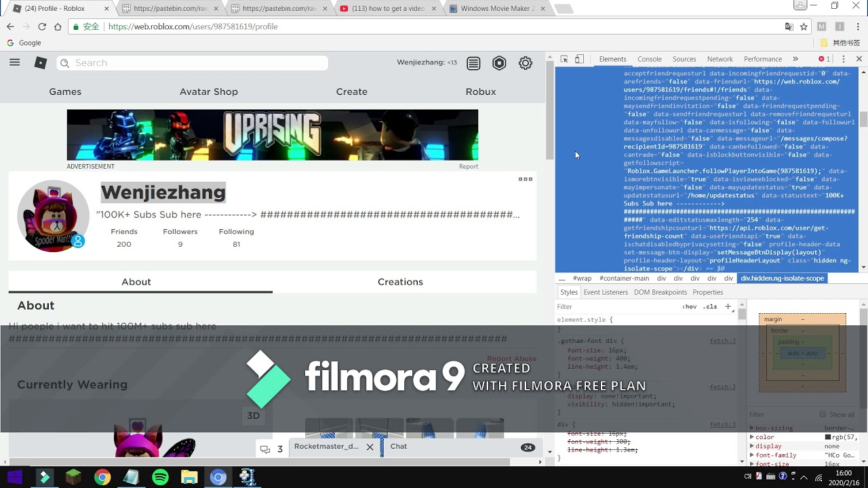Bookmark this page with the star icon

pyautogui.click(x=804, y=26)
